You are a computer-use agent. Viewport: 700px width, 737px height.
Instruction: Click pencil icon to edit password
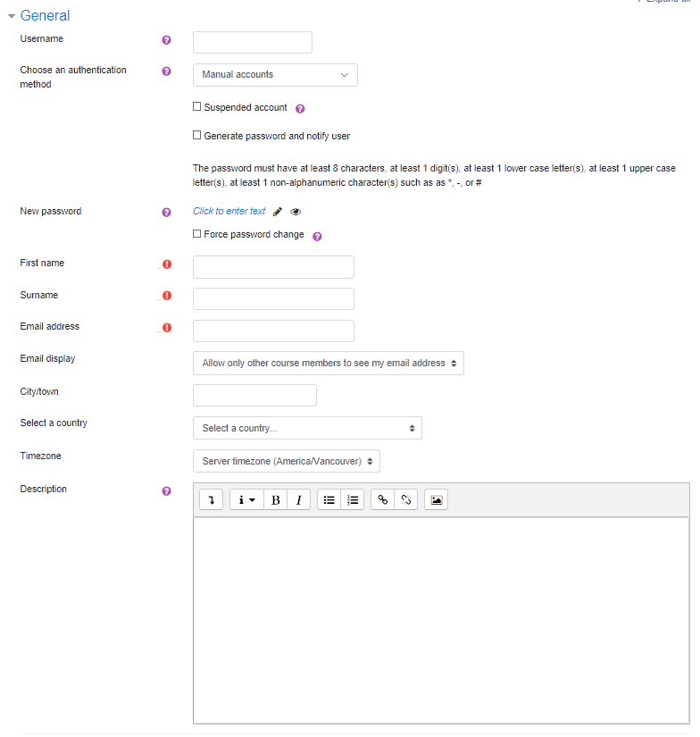coord(278,212)
